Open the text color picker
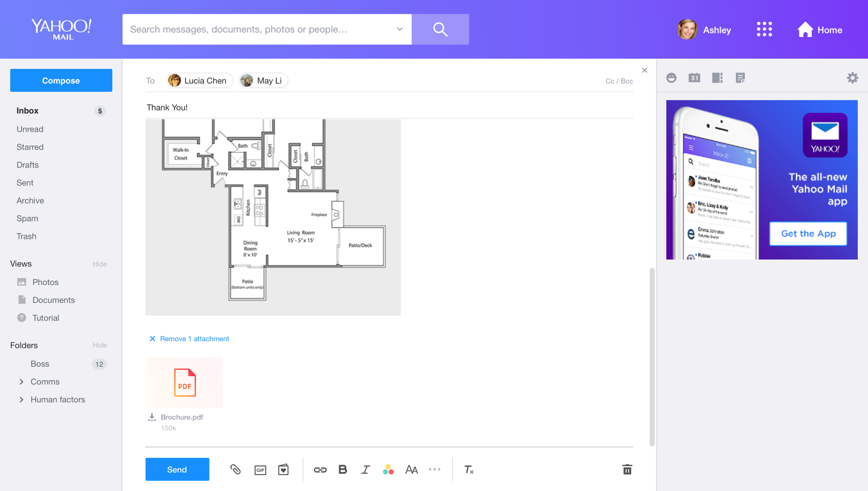Viewport: 868px width, 491px height. coord(388,469)
